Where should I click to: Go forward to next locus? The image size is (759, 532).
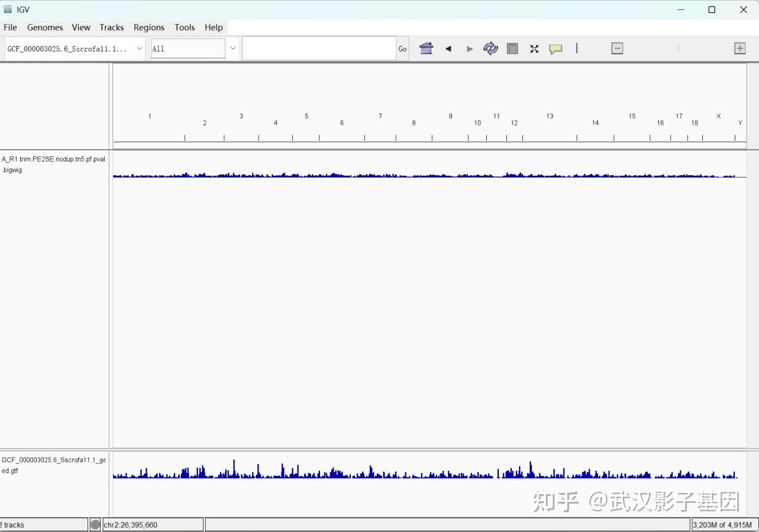(x=470, y=49)
